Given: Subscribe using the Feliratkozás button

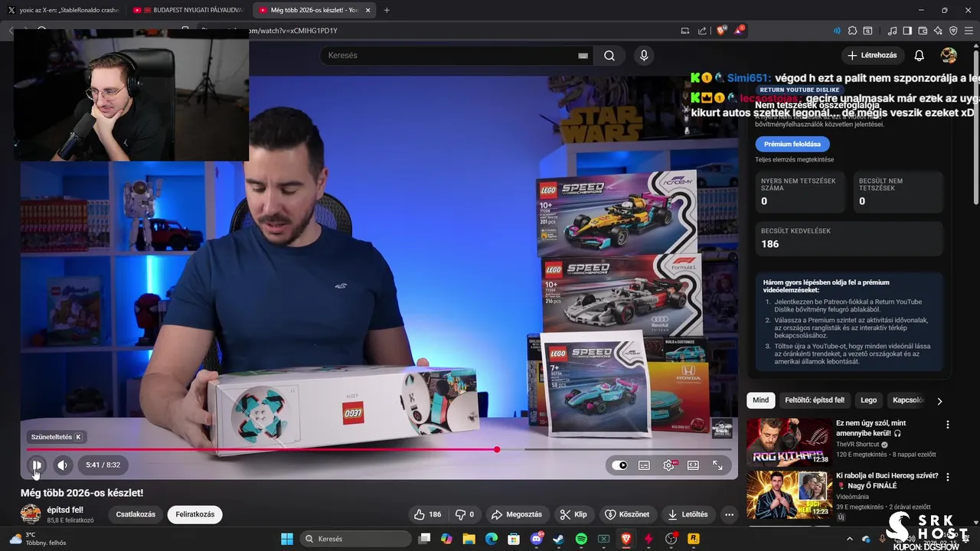Looking at the screenshot, I should 195,514.
